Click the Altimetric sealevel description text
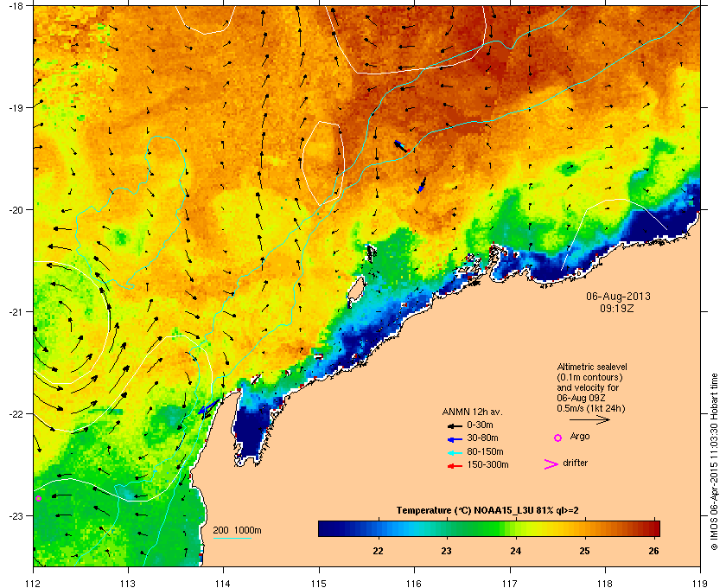 [x=592, y=387]
